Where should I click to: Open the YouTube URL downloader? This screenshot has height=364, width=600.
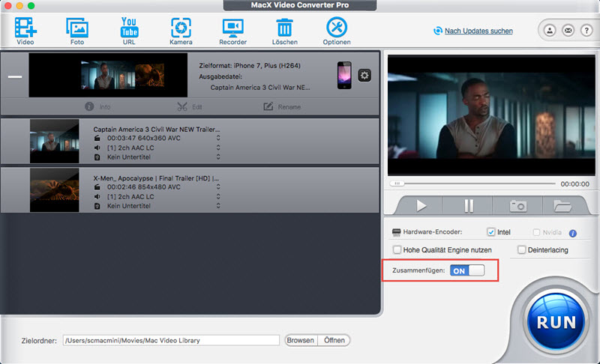pyautogui.click(x=129, y=31)
